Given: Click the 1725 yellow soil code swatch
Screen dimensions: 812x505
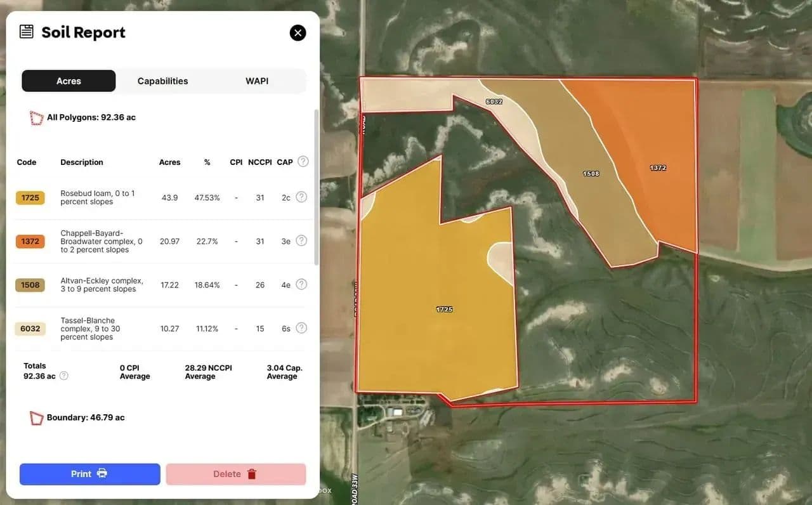Looking at the screenshot, I should coord(30,198).
